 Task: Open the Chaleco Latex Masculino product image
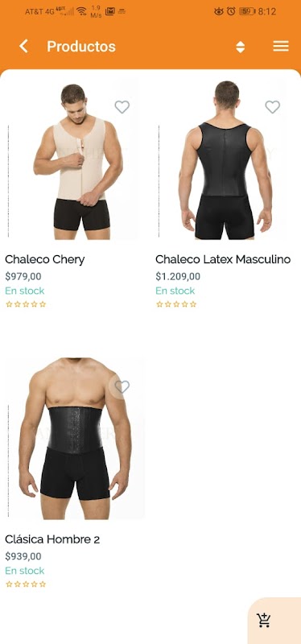[x=224, y=160]
